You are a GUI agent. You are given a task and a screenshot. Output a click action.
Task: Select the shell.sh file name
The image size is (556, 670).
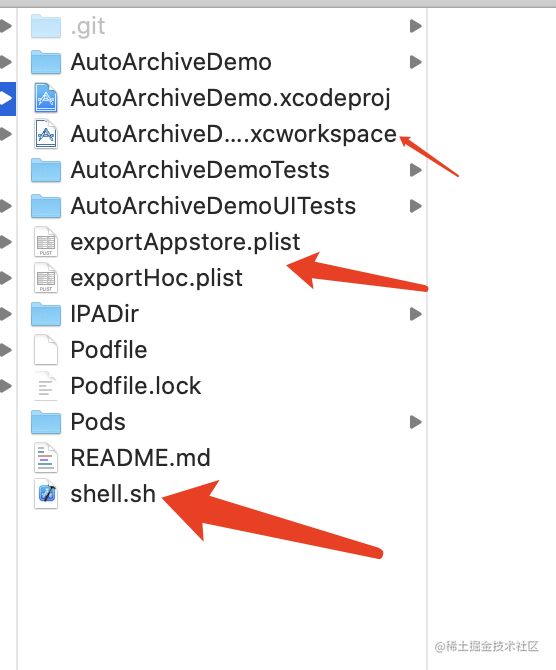[113, 494]
